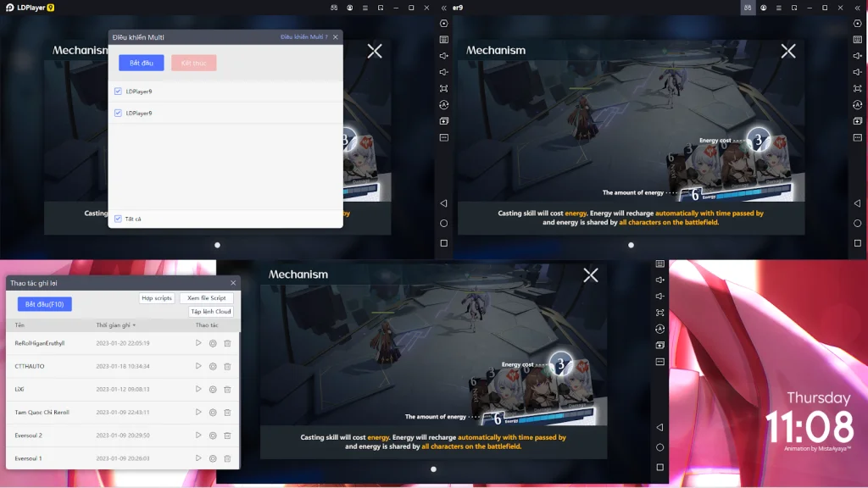Open the Tập lệnh Cloud button
This screenshot has height=488, width=868.
(211, 312)
